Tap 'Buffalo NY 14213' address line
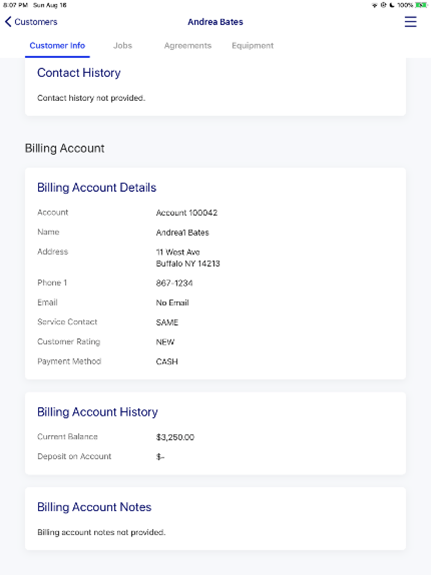431x575 pixels. click(x=188, y=264)
